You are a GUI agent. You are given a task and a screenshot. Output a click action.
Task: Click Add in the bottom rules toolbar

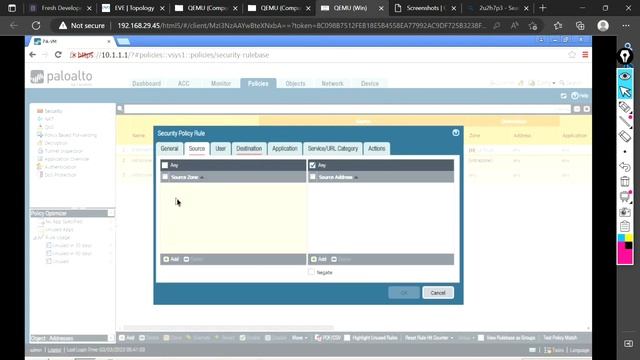coord(127,338)
